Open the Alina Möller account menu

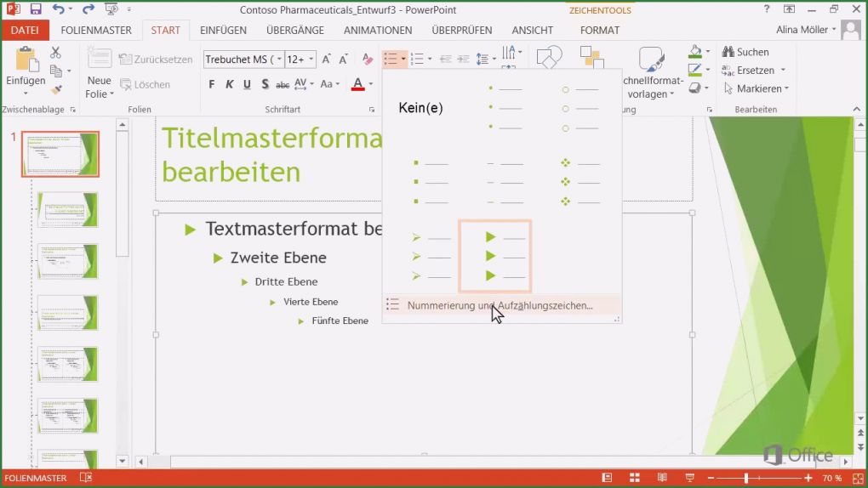pyautogui.click(x=805, y=30)
